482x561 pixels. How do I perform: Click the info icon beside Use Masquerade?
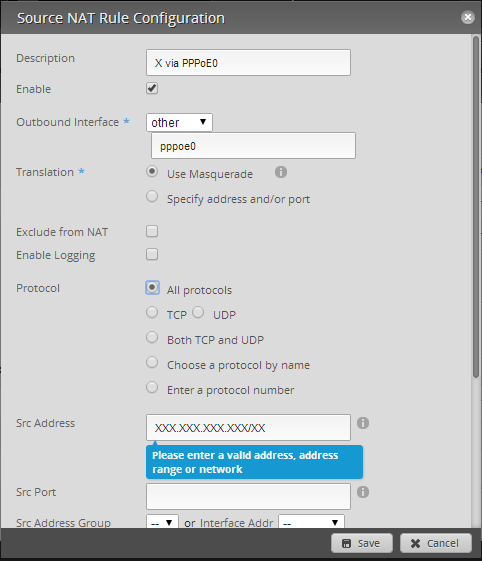click(x=281, y=172)
